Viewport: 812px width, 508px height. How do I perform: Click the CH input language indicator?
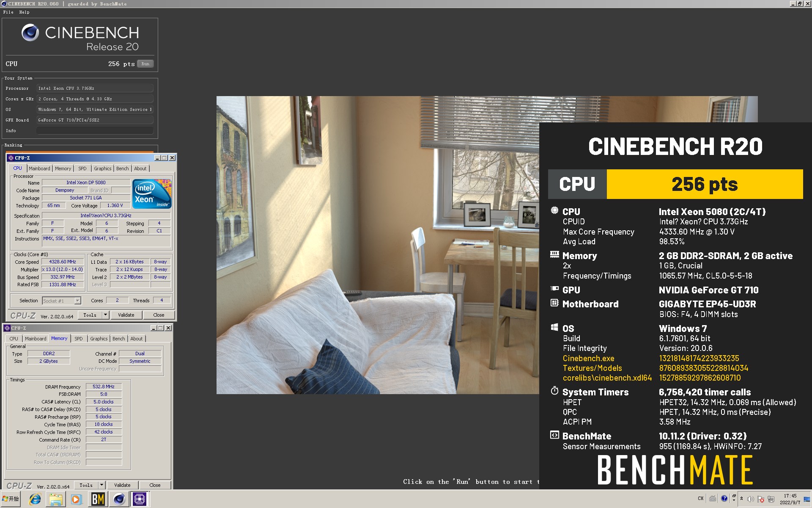pos(701,498)
